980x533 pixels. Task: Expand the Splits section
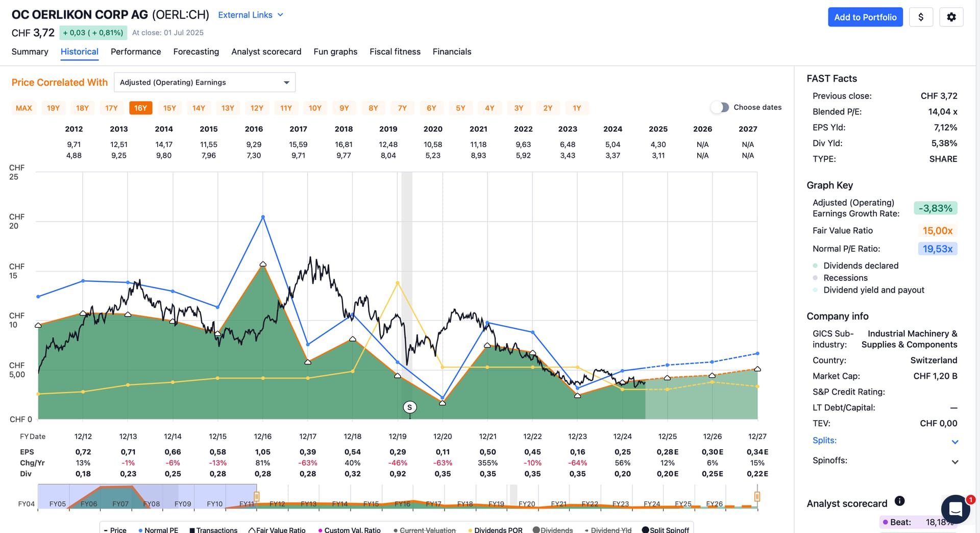point(886,441)
